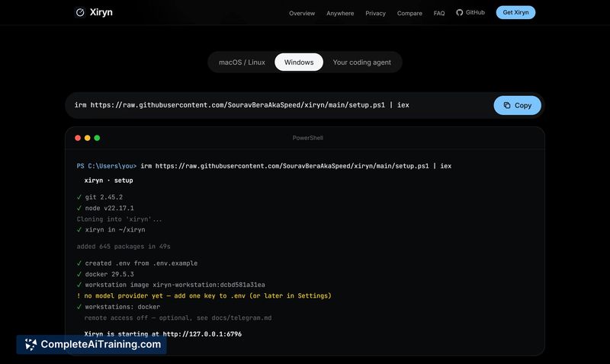The width and height of the screenshot is (610, 364).
Task: Click the 'xiryn · setup' heading
Action: [108, 180]
